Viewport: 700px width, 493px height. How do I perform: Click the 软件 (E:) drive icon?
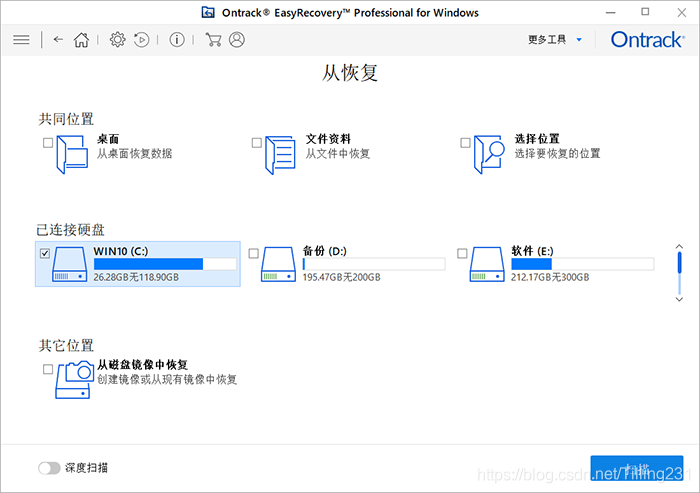[487, 264]
